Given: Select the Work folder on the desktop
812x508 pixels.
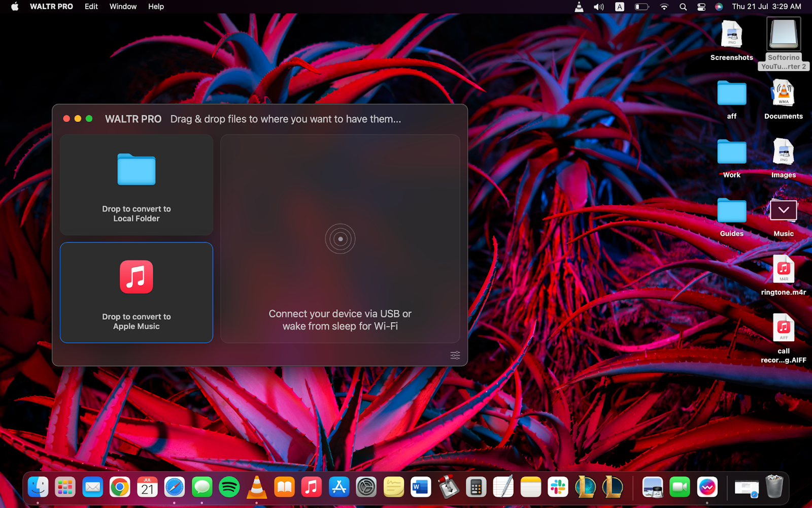Looking at the screenshot, I should click(732, 158).
